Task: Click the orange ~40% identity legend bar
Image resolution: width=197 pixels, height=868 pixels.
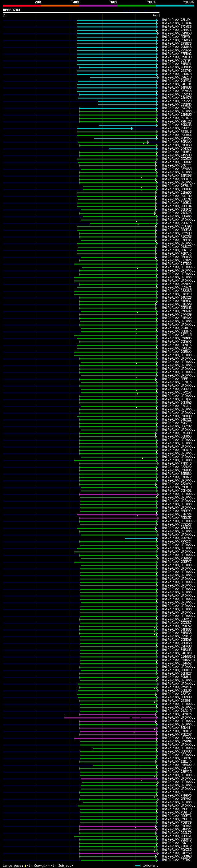Action: 60,6
